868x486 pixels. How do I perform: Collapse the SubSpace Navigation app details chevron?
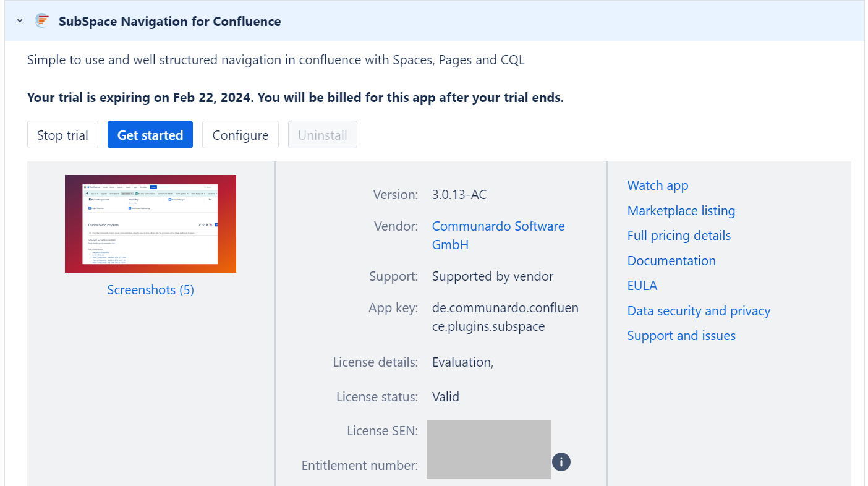point(20,21)
